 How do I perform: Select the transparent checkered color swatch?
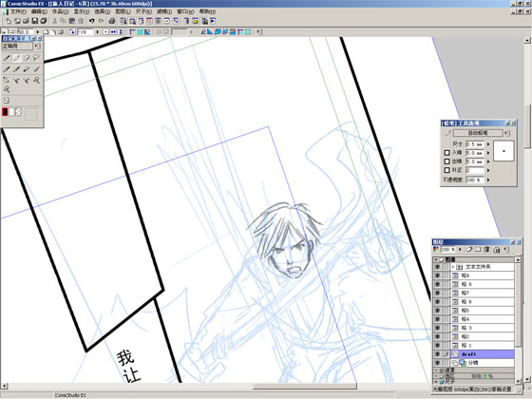(18, 112)
